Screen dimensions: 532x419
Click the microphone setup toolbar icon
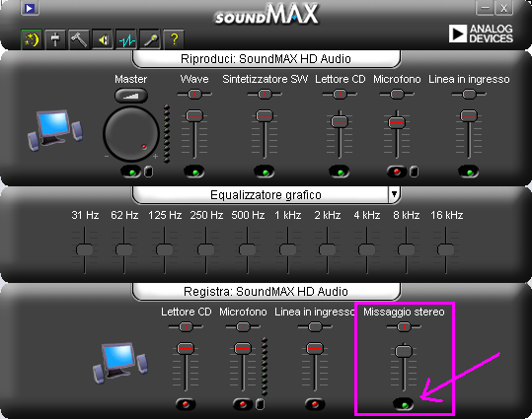coord(150,39)
